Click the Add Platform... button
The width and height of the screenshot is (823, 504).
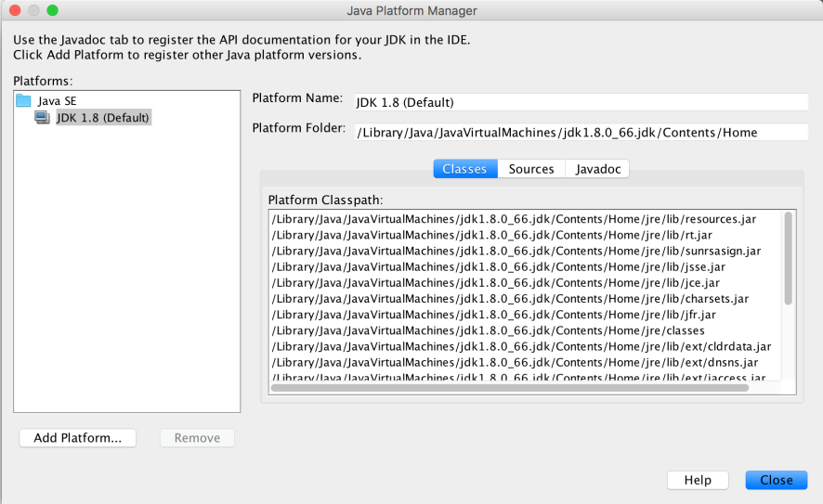(x=78, y=438)
